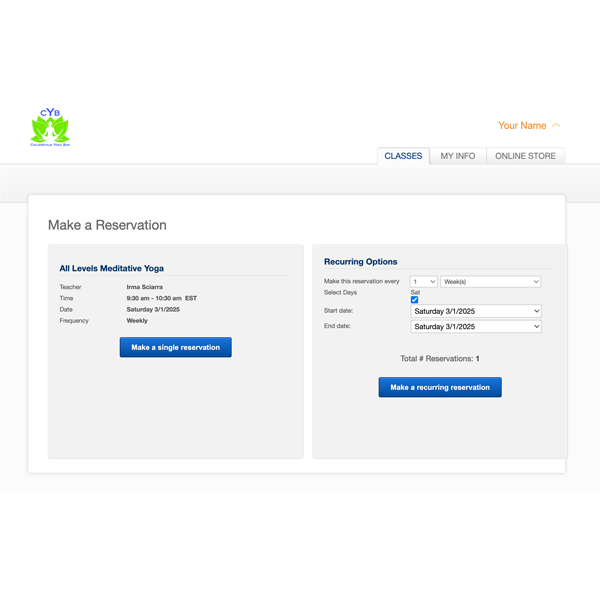Click the Recurring Options heading
600x600 pixels.
360,262
